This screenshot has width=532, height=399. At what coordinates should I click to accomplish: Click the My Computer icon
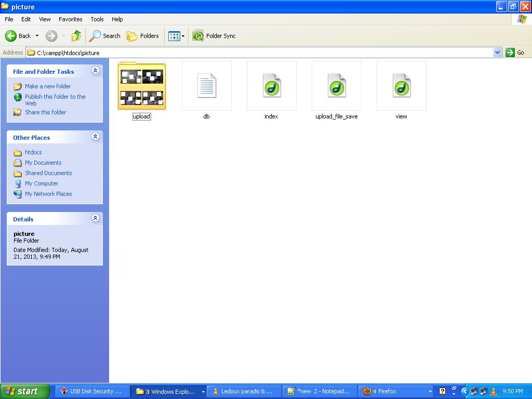18,184
